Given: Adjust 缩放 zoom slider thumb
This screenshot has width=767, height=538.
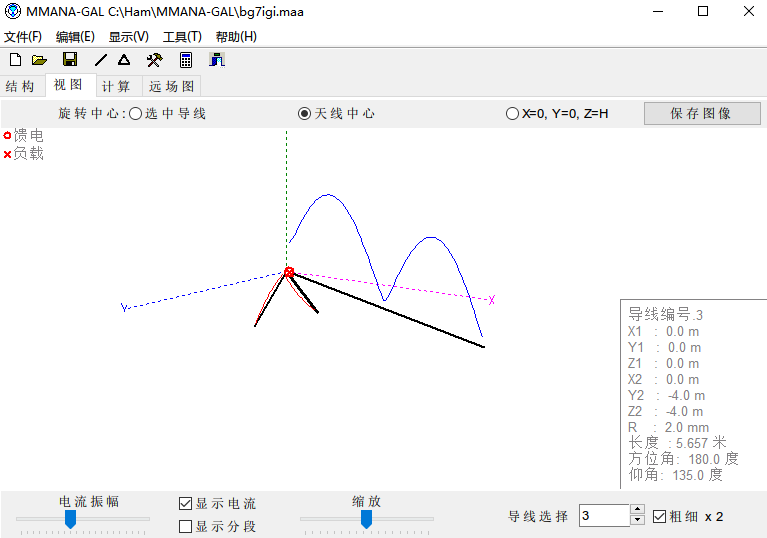Looking at the screenshot, I should [366, 519].
